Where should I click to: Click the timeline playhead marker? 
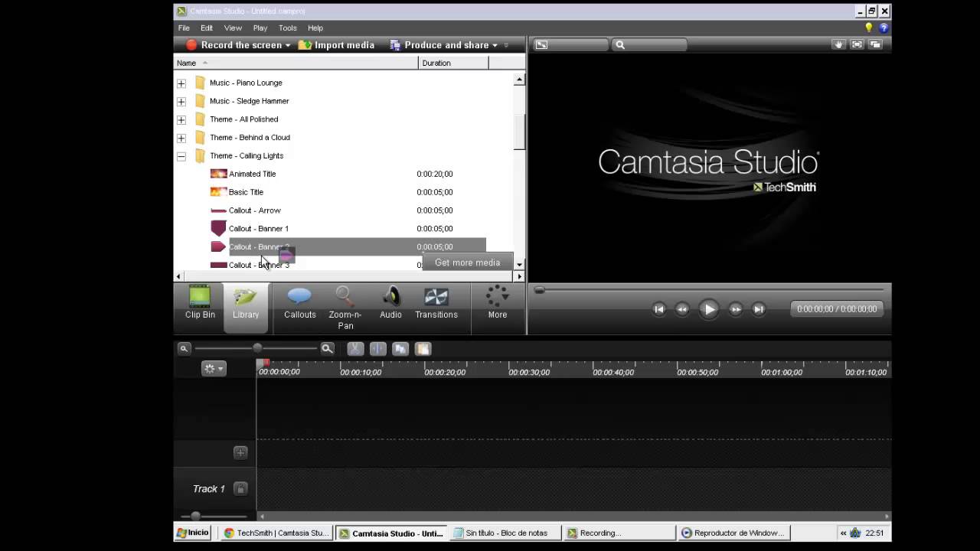(262, 363)
